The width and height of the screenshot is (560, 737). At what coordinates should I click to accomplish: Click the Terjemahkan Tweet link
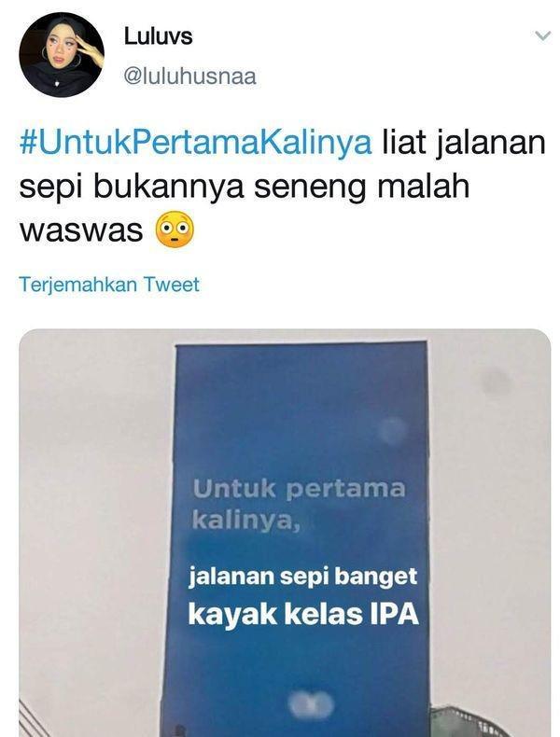coord(109,285)
